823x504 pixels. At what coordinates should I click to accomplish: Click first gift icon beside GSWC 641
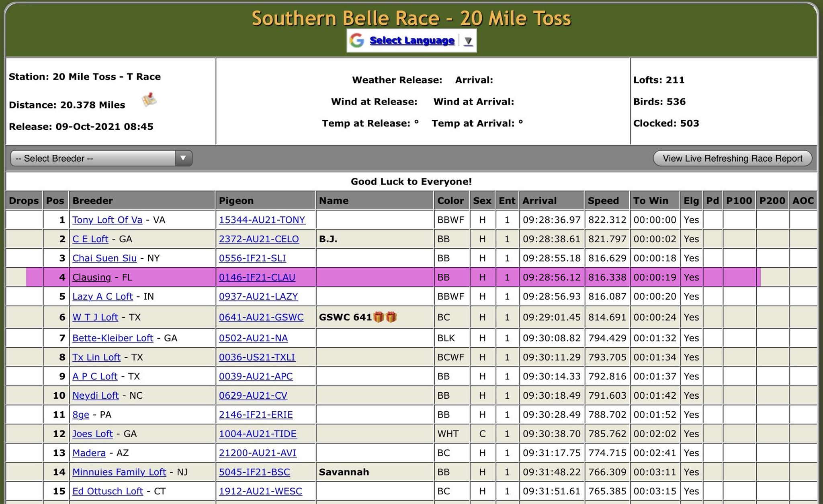pyautogui.click(x=379, y=317)
